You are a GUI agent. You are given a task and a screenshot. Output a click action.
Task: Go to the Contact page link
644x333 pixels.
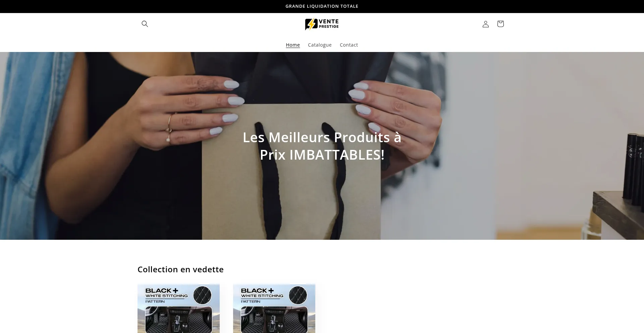[349, 45]
